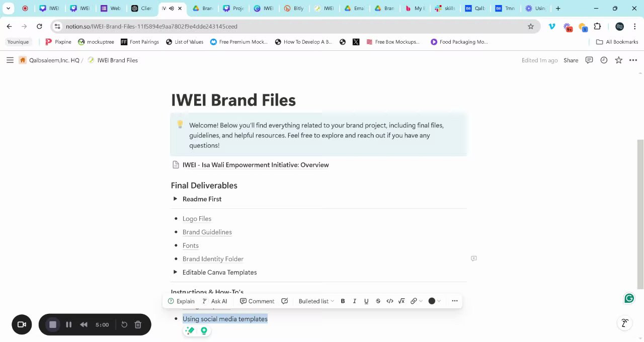Stop the screen recording
The image size is (644, 342).
(53, 325)
